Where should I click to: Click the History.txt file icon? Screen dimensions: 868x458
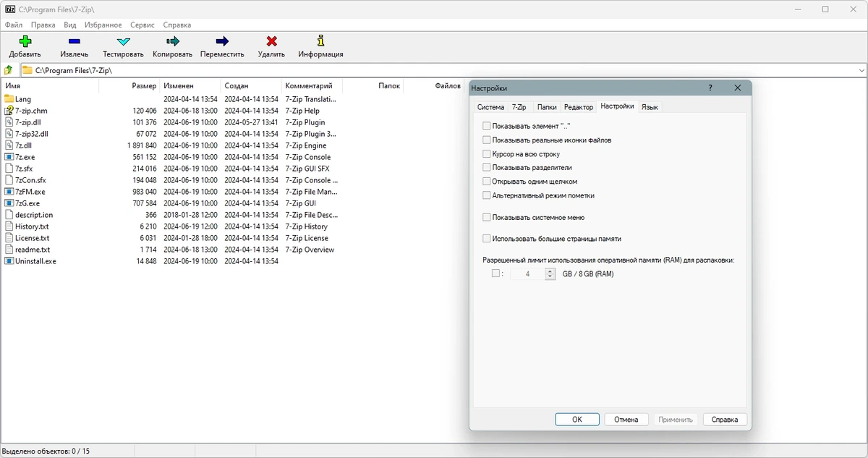[9, 226]
